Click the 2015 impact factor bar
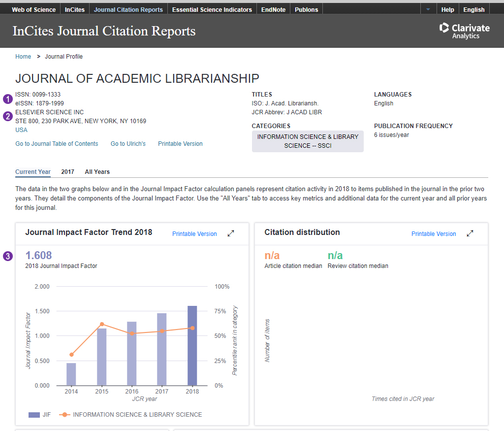 pyautogui.click(x=101, y=357)
